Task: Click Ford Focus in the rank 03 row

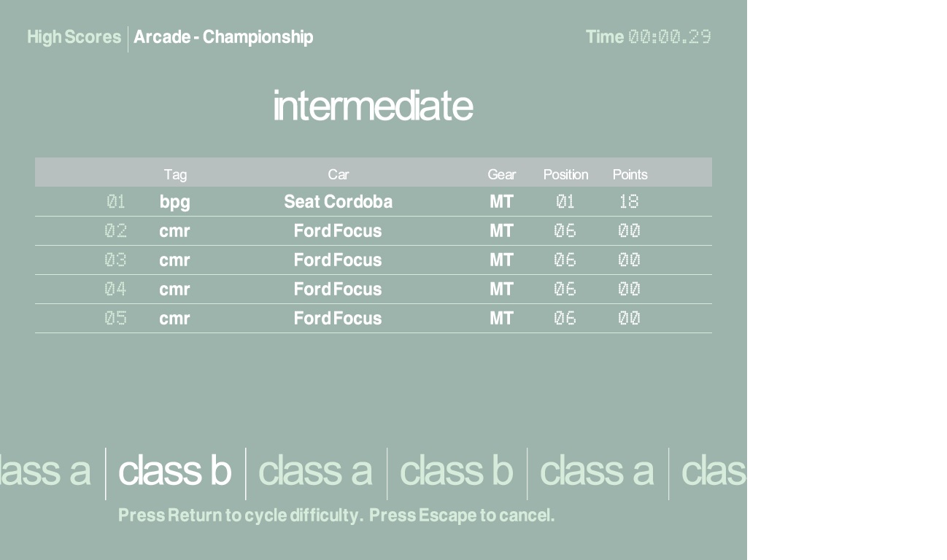Action: pyautogui.click(x=338, y=260)
